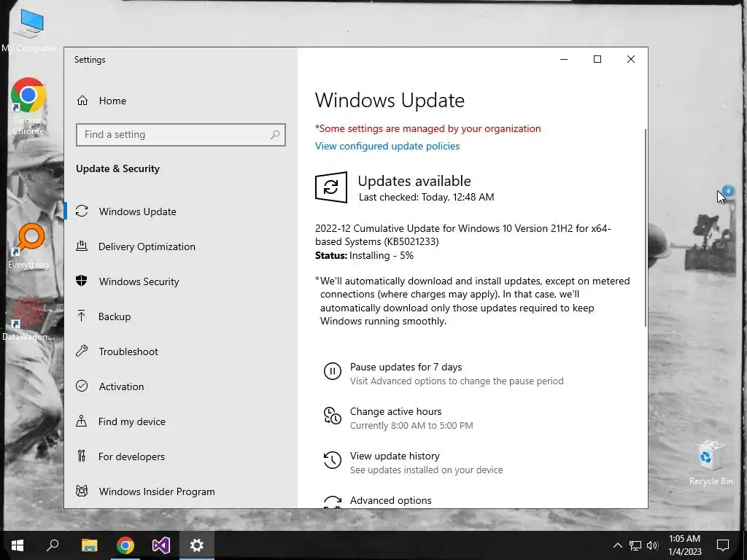
Task: Click the For developers icon
Action: (x=82, y=456)
